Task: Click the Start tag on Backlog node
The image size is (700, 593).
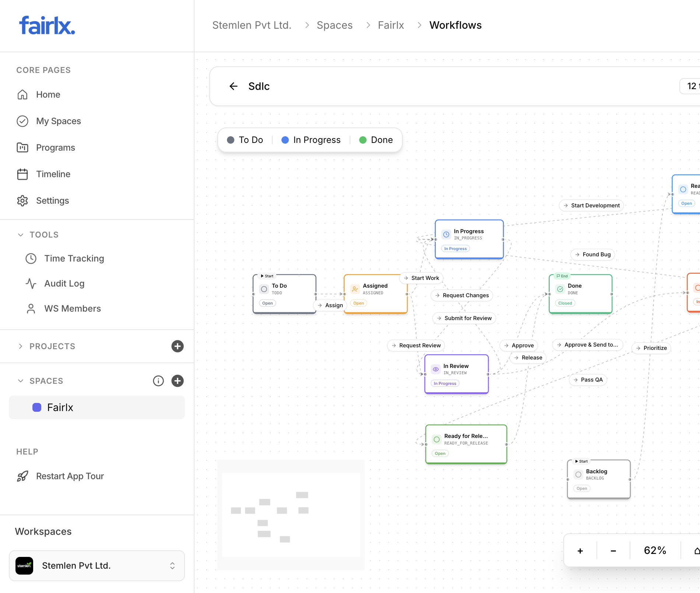Action: (581, 461)
